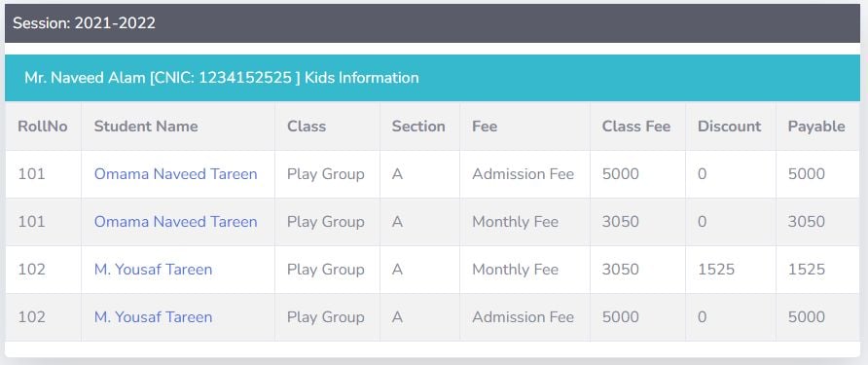Select the Class Fee column header

pyautogui.click(x=637, y=127)
